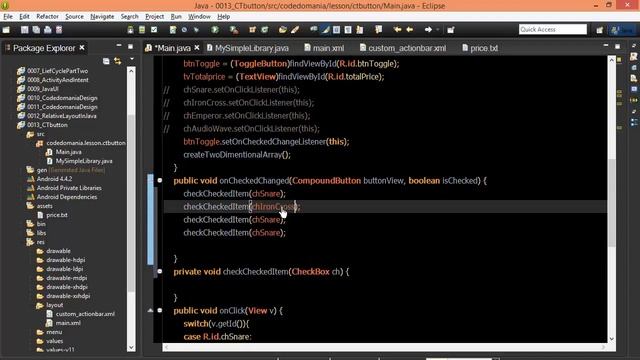Open the Project menu

coord(154,16)
